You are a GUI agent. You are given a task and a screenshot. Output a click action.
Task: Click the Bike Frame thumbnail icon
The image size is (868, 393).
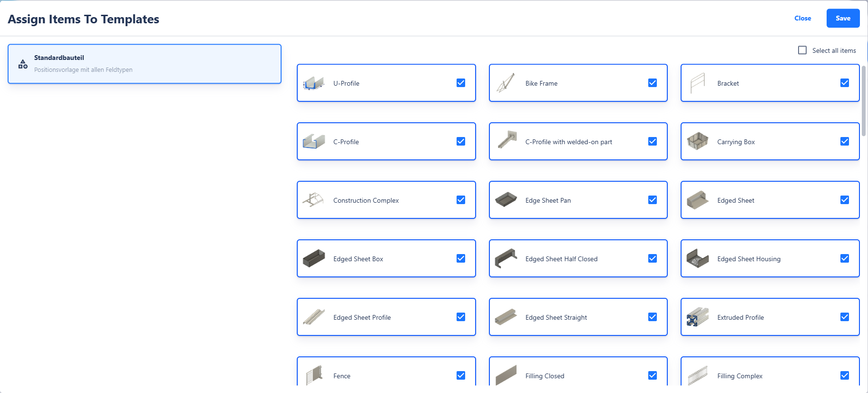[x=506, y=83]
